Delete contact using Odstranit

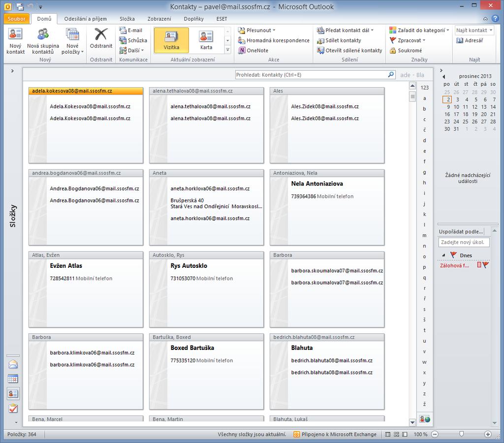pos(101,38)
